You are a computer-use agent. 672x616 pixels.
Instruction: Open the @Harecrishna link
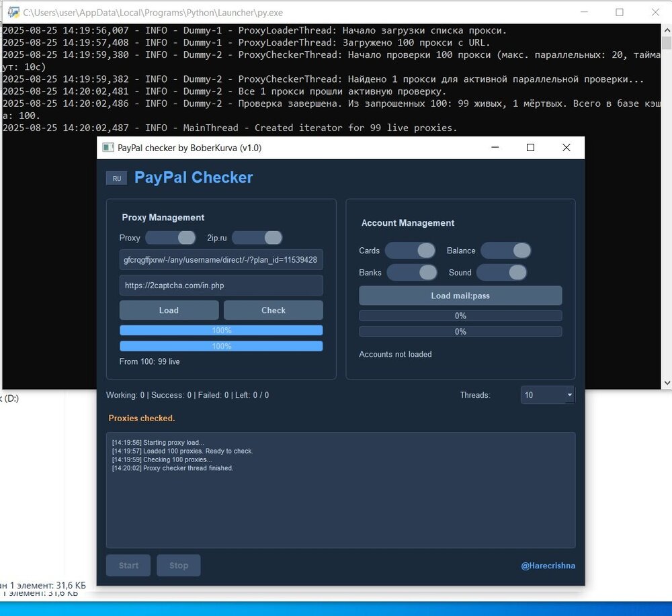548,566
